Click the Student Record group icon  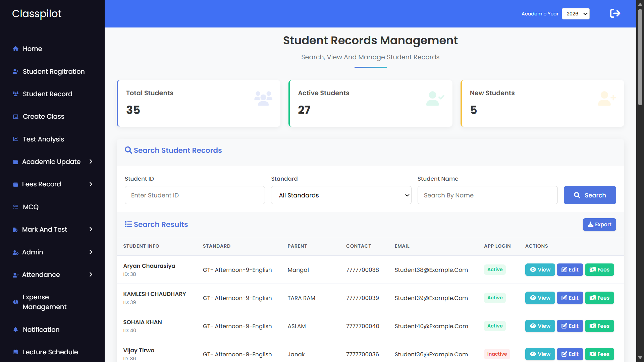[15, 94]
